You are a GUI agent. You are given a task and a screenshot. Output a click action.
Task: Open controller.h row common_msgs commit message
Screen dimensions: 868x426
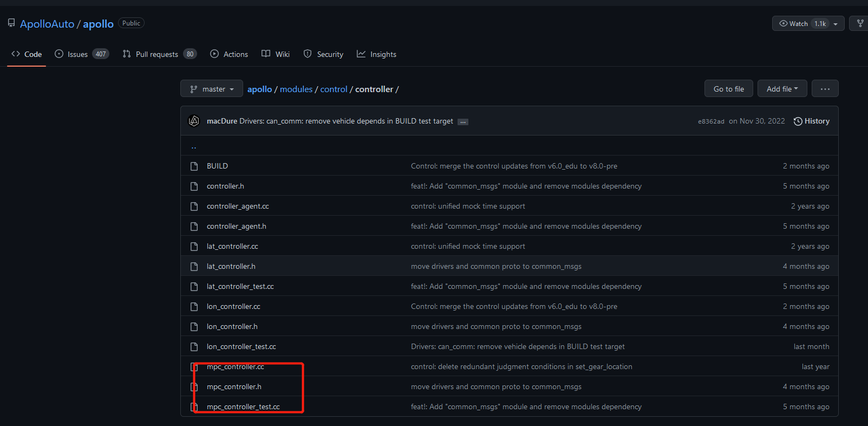coord(526,186)
